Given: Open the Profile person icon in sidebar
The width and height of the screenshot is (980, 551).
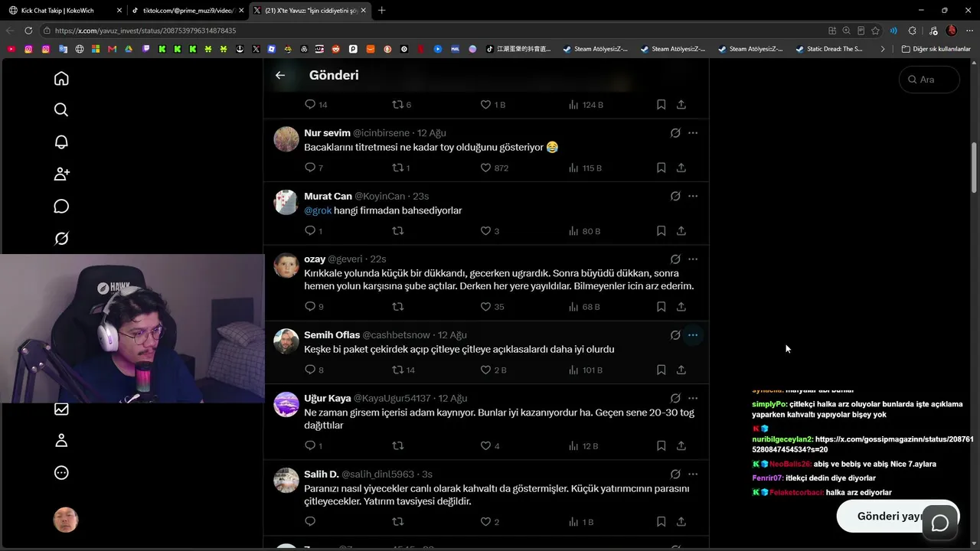Looking at the screenshot, I should point(61,441).
